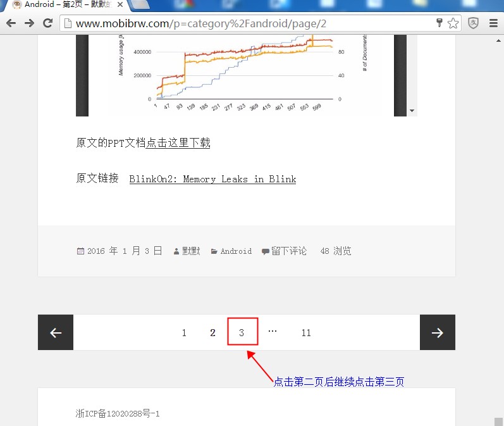Click the browser Forward arrow
The width and height of the screenshot is (504, 426).
pos(29,23)
